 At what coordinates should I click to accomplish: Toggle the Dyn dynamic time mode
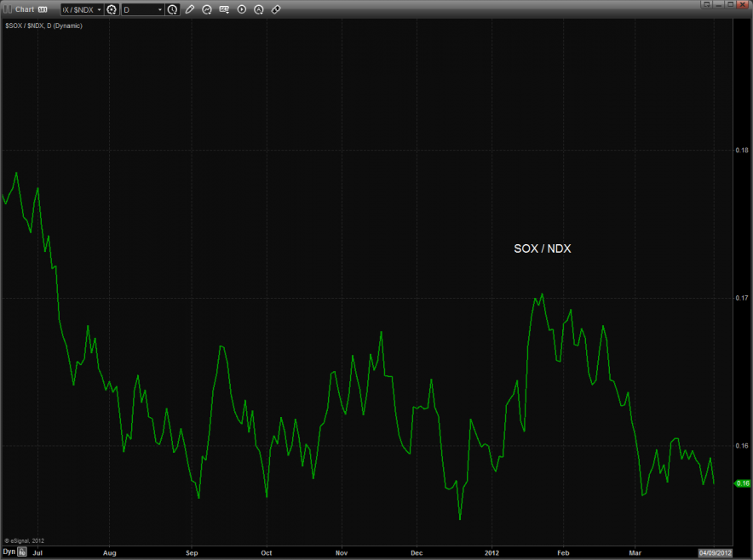9,552
